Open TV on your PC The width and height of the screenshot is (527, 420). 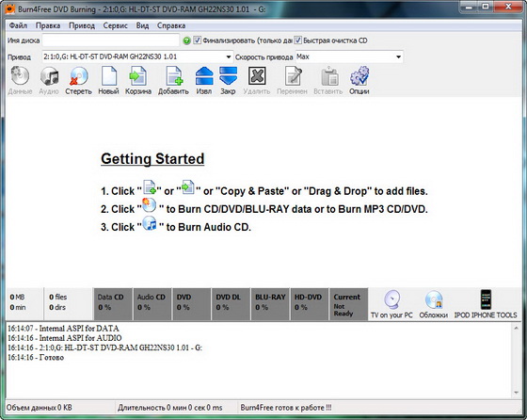click(x=391, y=304)
